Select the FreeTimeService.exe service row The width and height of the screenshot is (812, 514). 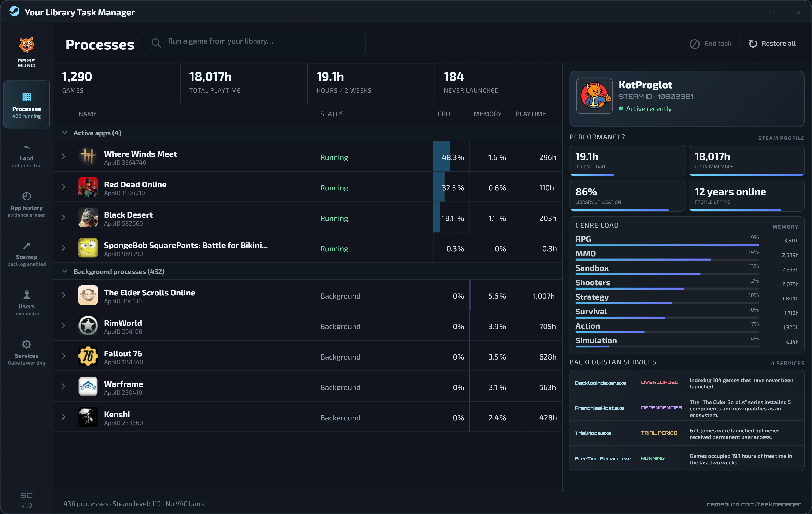click(x=687, y=459)
